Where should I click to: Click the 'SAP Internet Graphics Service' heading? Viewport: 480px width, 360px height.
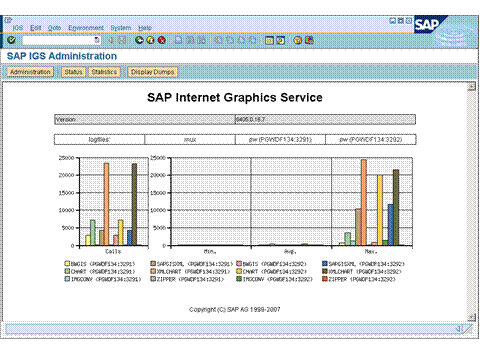pos(235,98)
